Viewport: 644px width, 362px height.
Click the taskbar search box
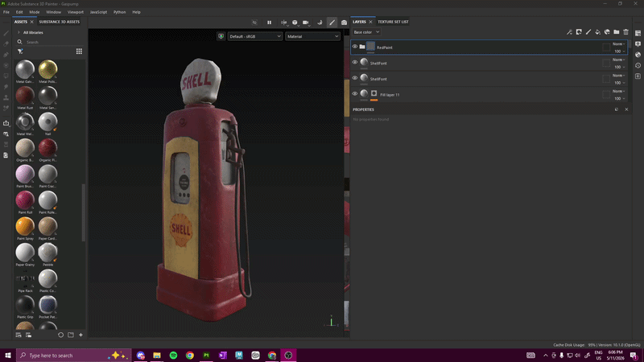(74, 355)
